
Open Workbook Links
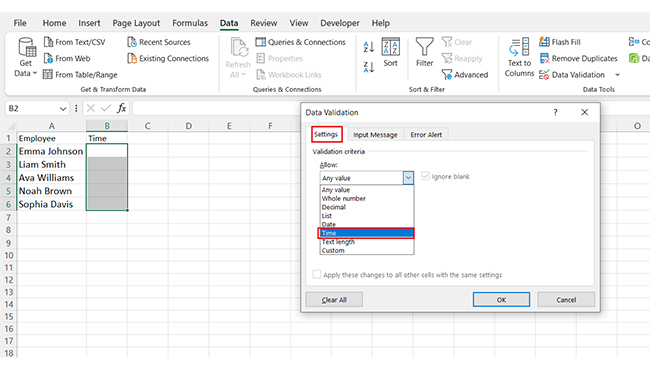[x=289, y=75]
